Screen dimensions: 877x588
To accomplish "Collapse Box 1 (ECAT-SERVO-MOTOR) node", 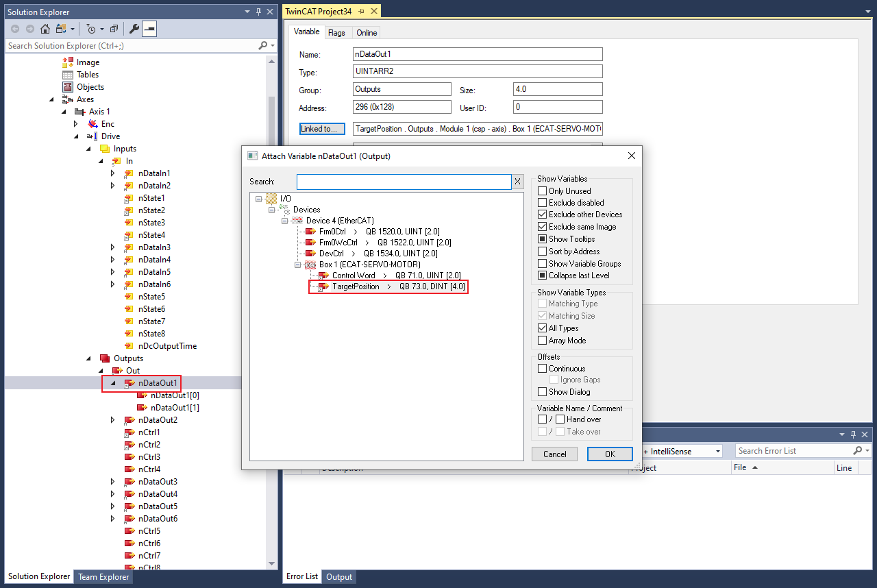I will pos(298,264).
